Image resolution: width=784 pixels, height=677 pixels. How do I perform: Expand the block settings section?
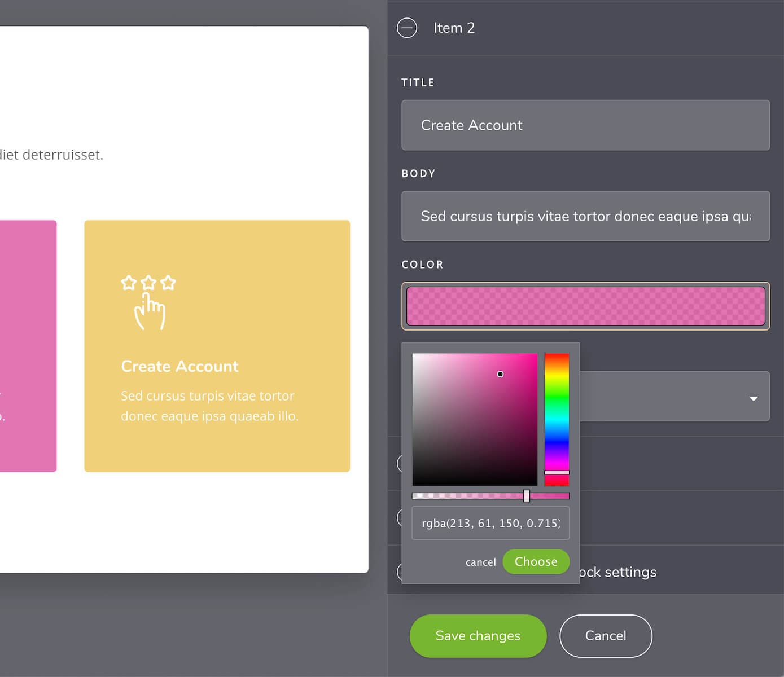pos(618,572)
